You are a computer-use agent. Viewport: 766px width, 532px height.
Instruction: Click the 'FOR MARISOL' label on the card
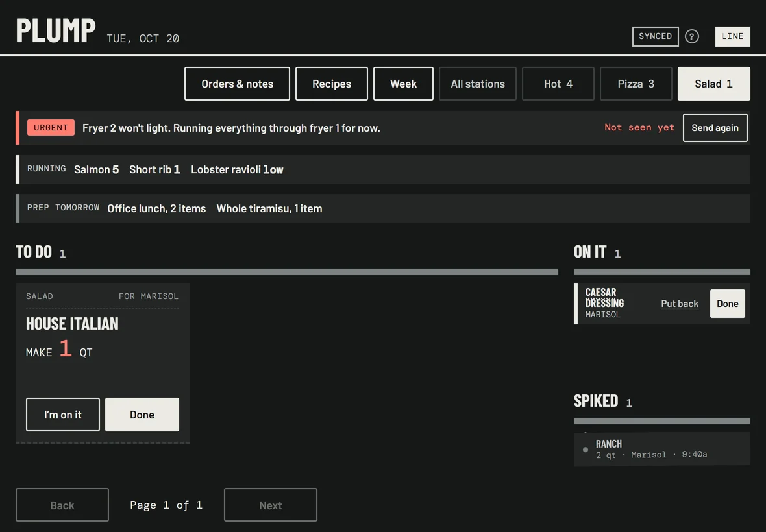pyautogui.click(x=149, y=296)
